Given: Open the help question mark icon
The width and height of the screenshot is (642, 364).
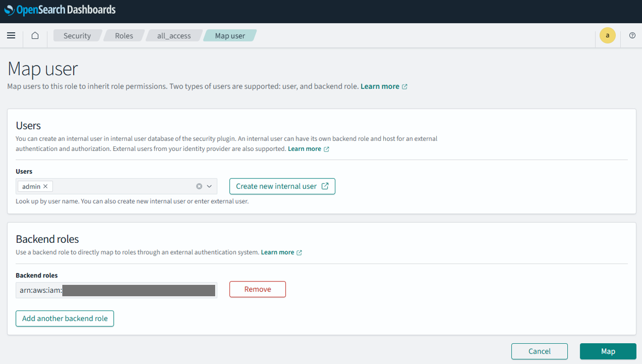Looking at the screenshot, I should pyautogui.click(x=632, y=36).
